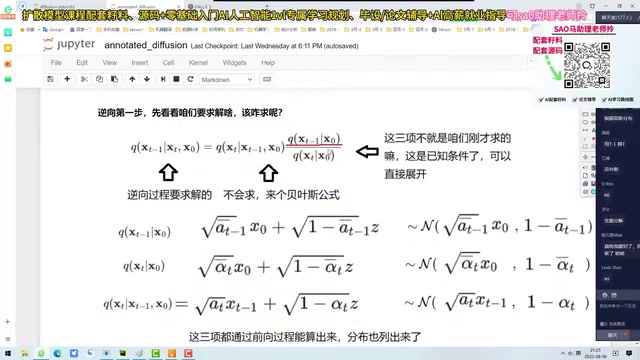Click the yellow star favorites sidebar icon
This screenshot has height=360, width=640.
(8, 48)
